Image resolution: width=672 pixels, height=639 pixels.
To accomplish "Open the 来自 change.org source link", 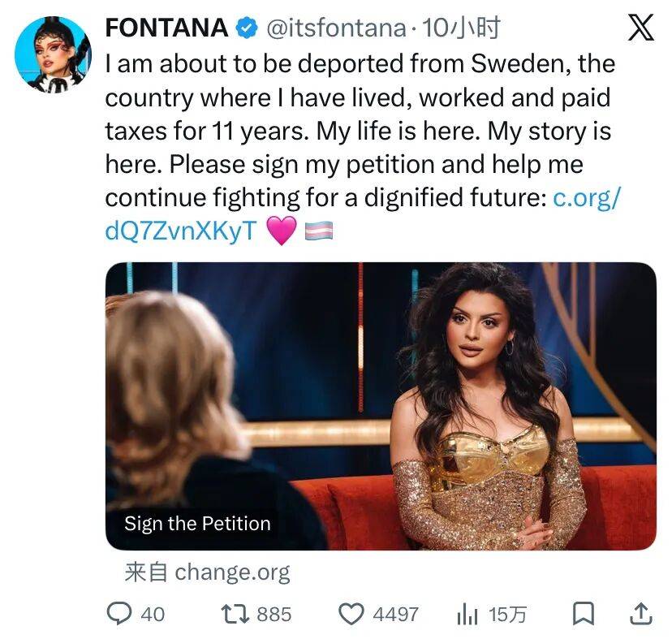I will coord(207,572).
